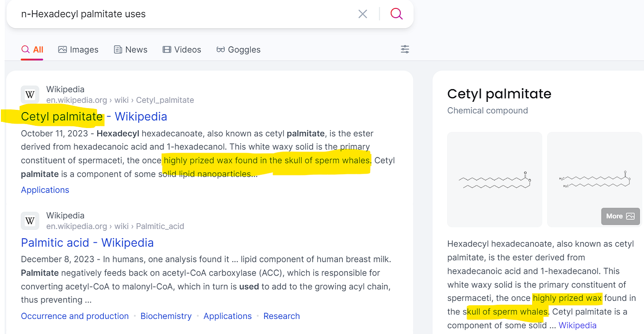The width and height of the screenshot is (644, 334).
Task: Open the Applications sublink under Palmitic acid
Action: click(x=227, y=316)
